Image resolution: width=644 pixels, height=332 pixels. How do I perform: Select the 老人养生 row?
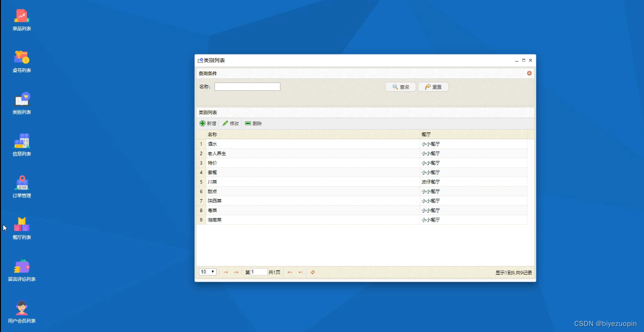(362, 154)
